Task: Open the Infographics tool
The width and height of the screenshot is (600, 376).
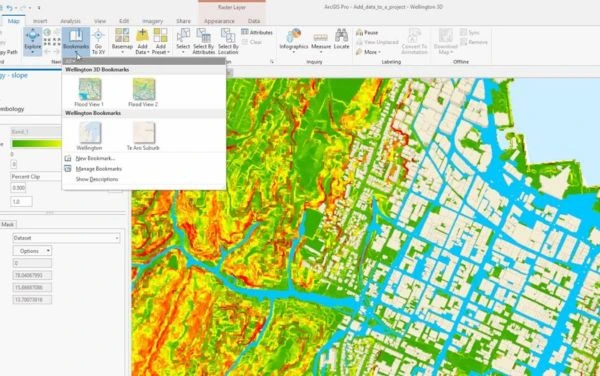Action: tap(293, 41)
